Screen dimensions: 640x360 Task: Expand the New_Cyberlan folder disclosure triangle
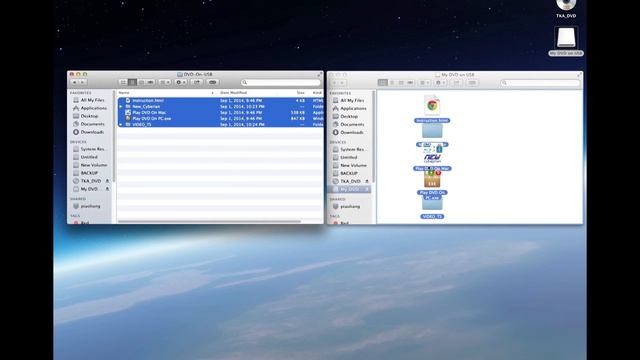pyautogui.click(x=121, y=107)
